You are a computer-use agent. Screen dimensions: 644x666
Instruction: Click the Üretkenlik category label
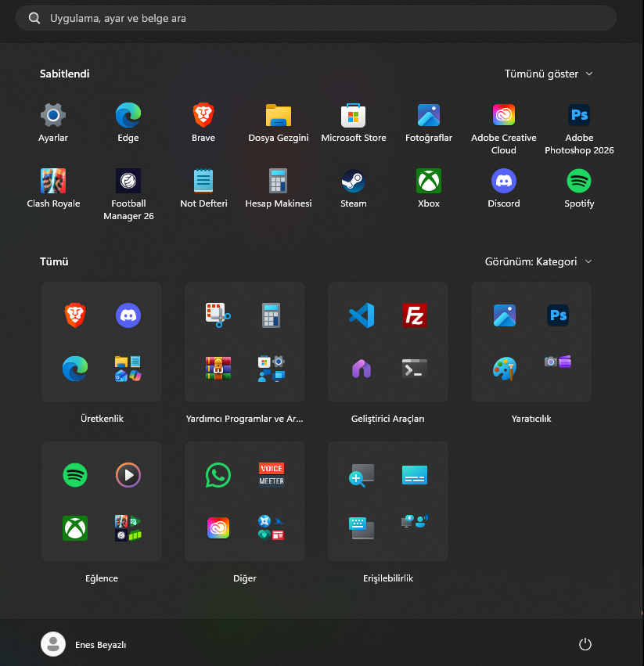coord(102,419)
